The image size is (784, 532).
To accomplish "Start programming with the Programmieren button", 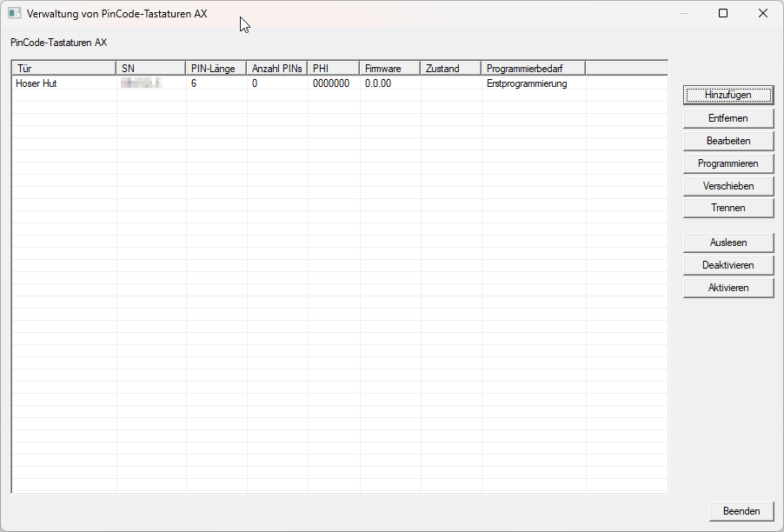I will click(x=728, y=163).
